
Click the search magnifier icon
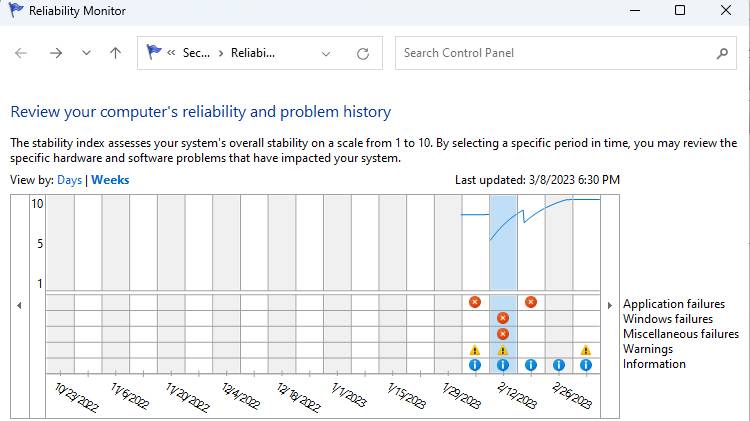pyautogui.click(x=722, y=54)
